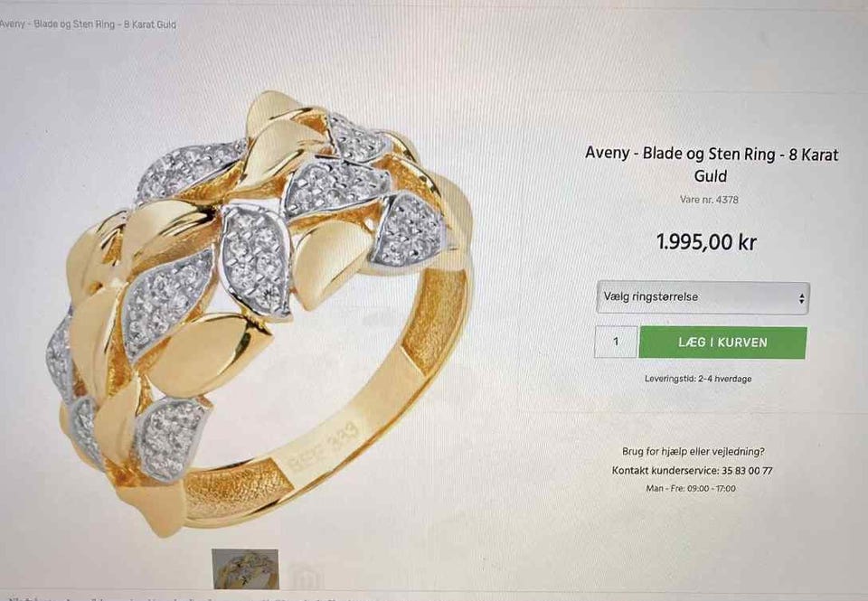868x601 pixels.
Task: Click the Brug for hjælp eller vejledning text
Action: pyautogui.click(x=693, y=452)
